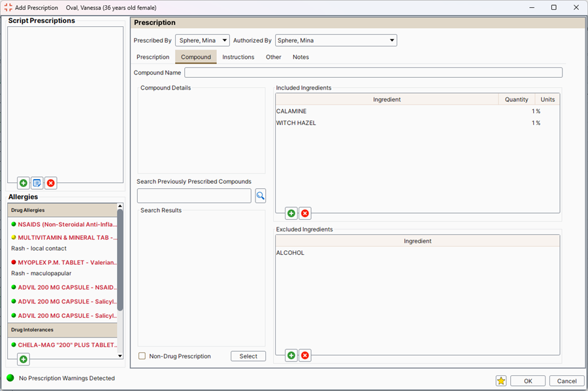Screen dimensions: 588x391
Task: Remove excluded ingredient using red X icon
Action: pyautogui.click(x=305, y=356)
